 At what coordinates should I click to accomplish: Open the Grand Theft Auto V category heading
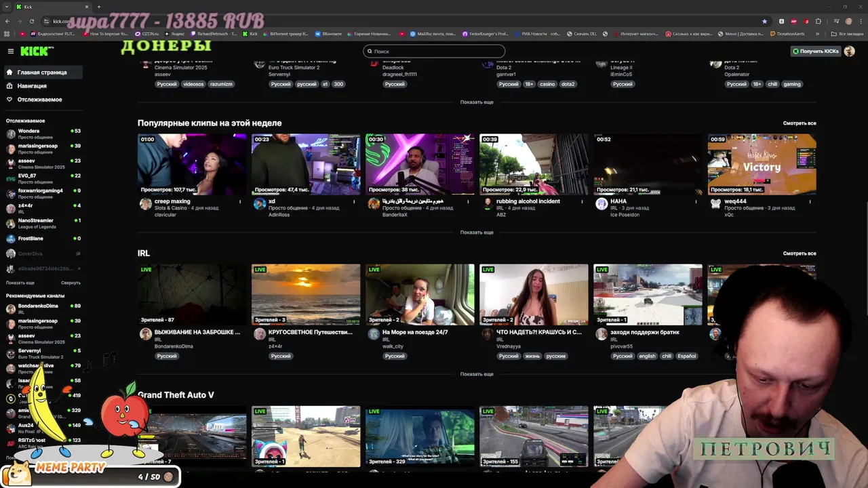pyautogui.click(x=176, y=394)
